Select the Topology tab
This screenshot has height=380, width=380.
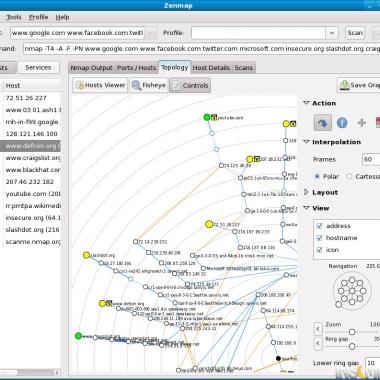pyautogui.click(x=175, y=67)
